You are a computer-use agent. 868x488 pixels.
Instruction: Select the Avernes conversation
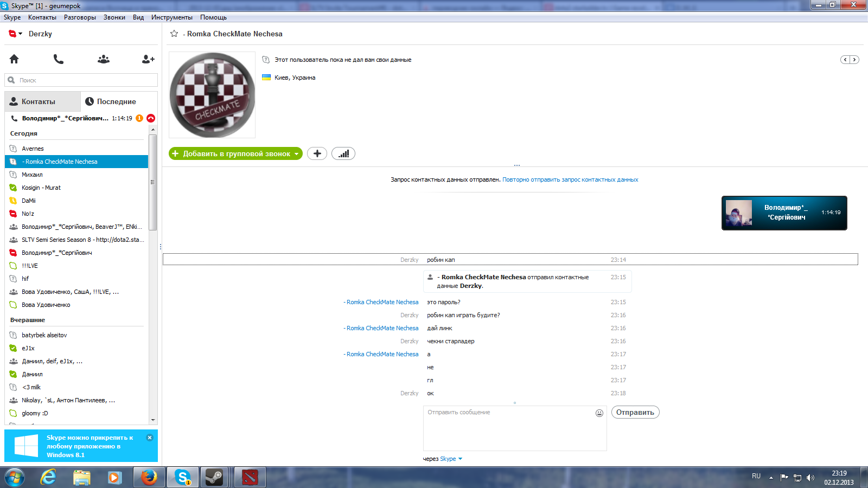pos(76,149)
